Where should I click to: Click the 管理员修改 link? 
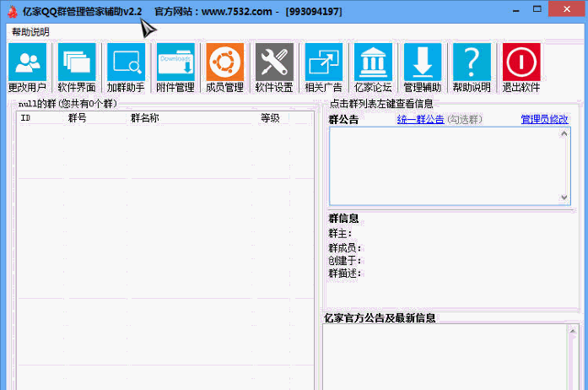coord(544,119)
